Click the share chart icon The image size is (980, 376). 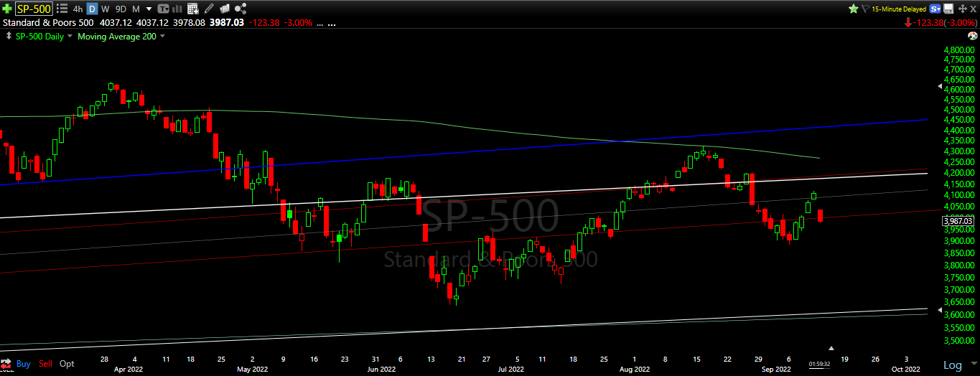(241, 9)
